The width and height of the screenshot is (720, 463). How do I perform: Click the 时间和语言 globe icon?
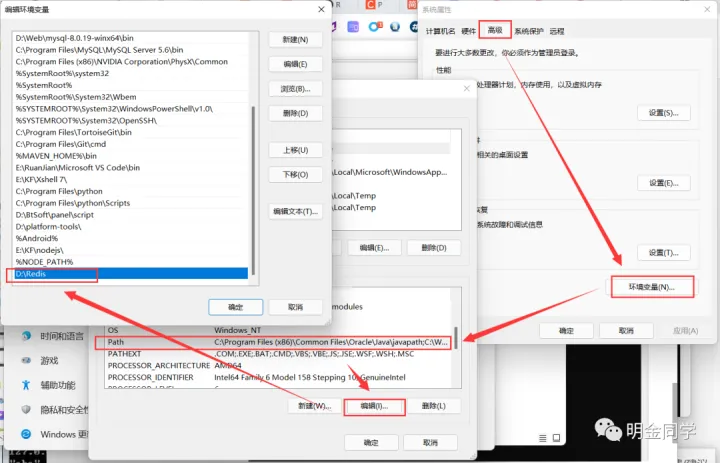click(25, 336)
